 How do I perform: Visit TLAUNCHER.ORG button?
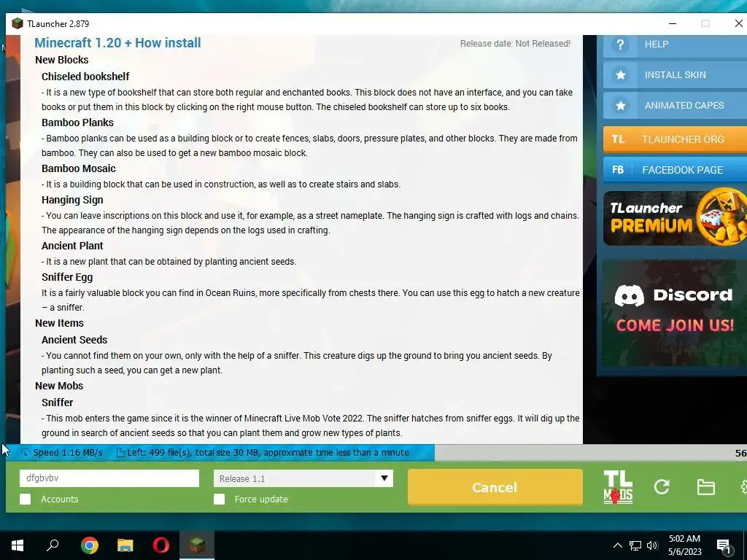click(675, 139)
